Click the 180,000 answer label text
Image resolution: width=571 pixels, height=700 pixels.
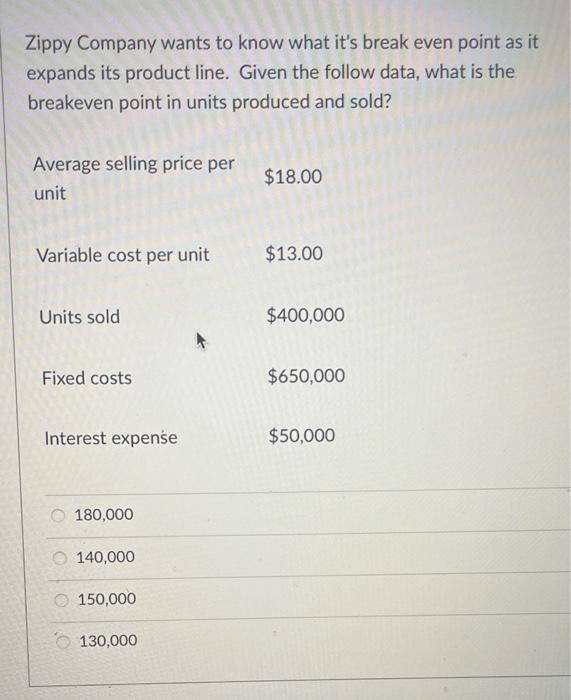pos(104,515)
